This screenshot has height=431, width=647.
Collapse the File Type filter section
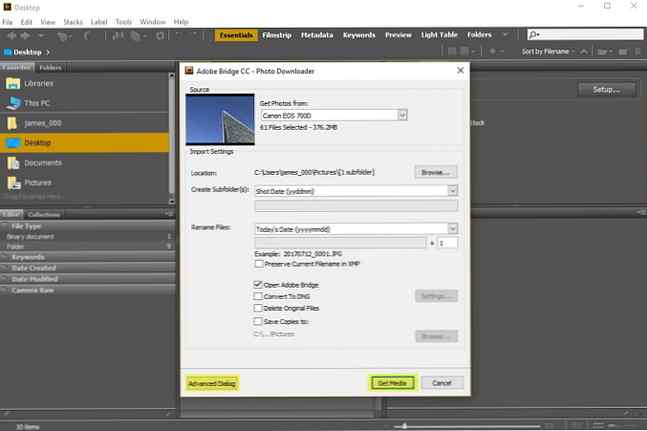click(x=5, y=226)
